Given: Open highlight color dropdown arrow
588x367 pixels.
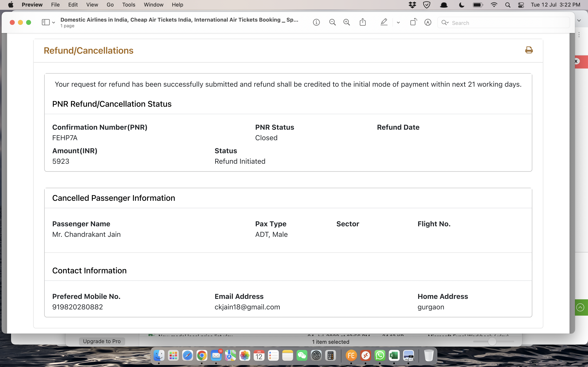Looking at the screenshot, I should pos(398,23).
